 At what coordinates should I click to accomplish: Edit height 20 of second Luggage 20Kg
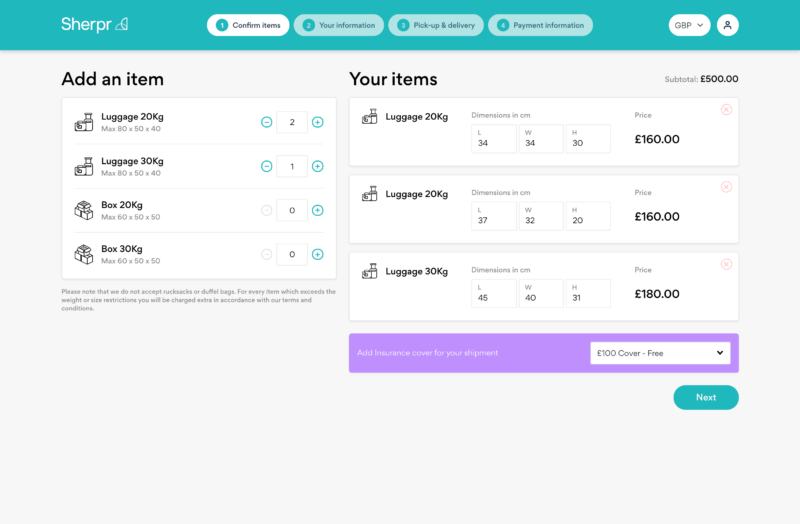coord(588,216)
